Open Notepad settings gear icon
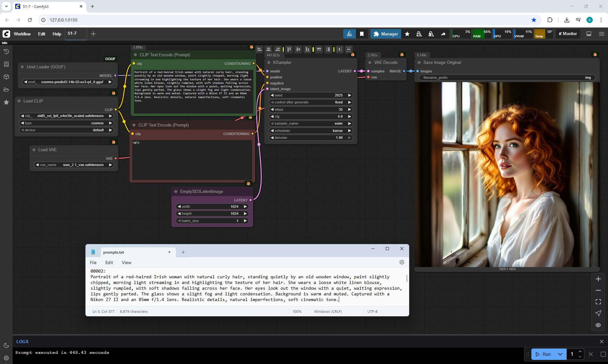This screenshot has height=364, width=608. [x=402, y=262]
